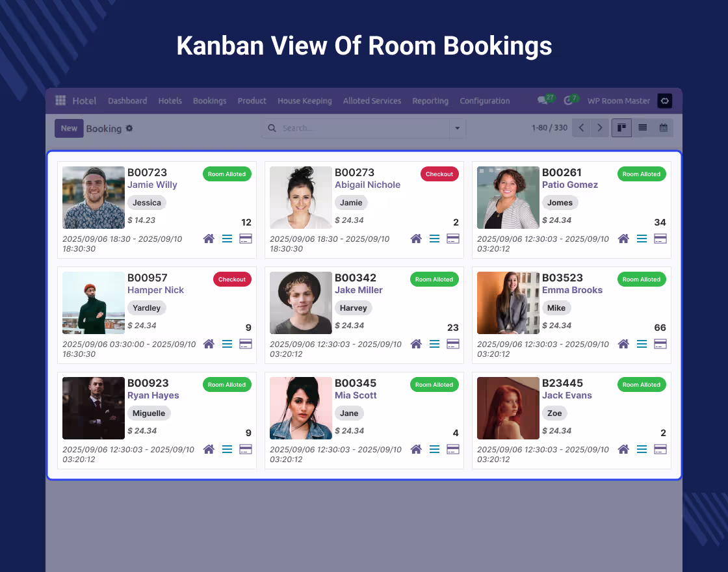
Task: Click the lines menu icon on booking B00273
Action: pyautogui.click(x=435, y=239)
